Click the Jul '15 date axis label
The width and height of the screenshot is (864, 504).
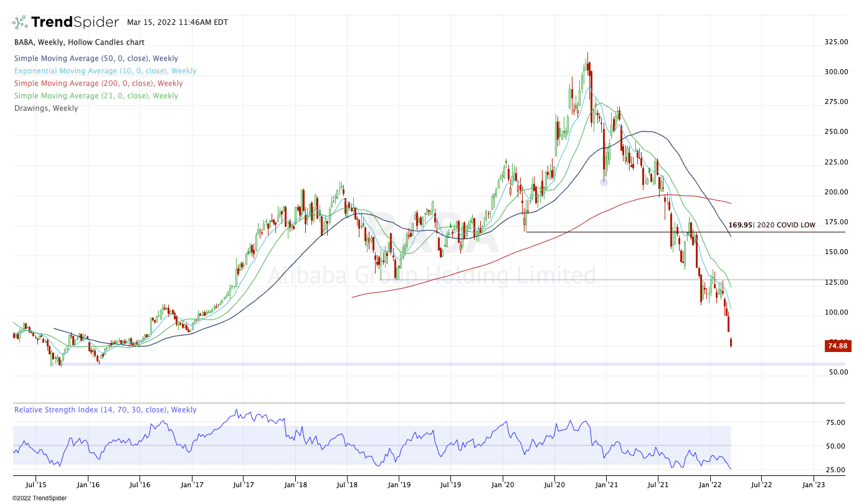pos(36,483)
